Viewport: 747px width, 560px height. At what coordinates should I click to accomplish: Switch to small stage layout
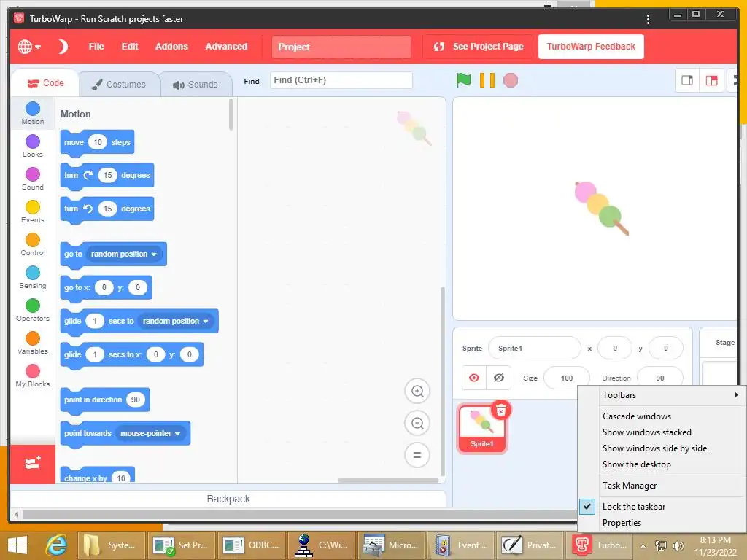tap(687, 80)
